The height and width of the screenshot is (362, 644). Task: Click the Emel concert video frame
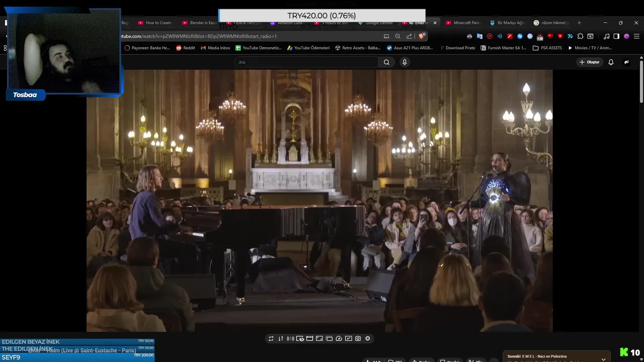[319, 201]
